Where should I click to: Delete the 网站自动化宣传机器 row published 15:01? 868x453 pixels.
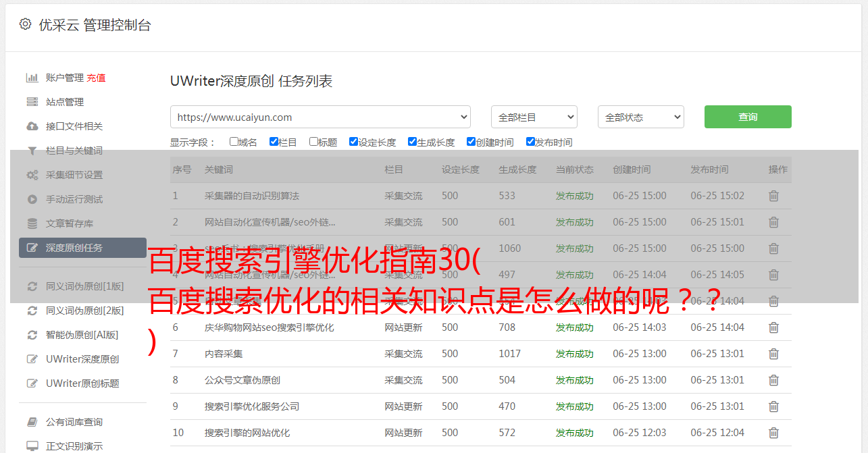774,222
